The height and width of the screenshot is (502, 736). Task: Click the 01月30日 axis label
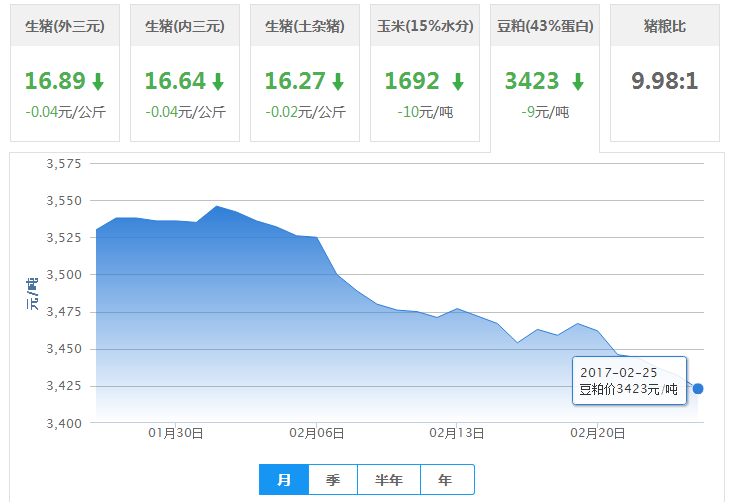click(176, 433)
